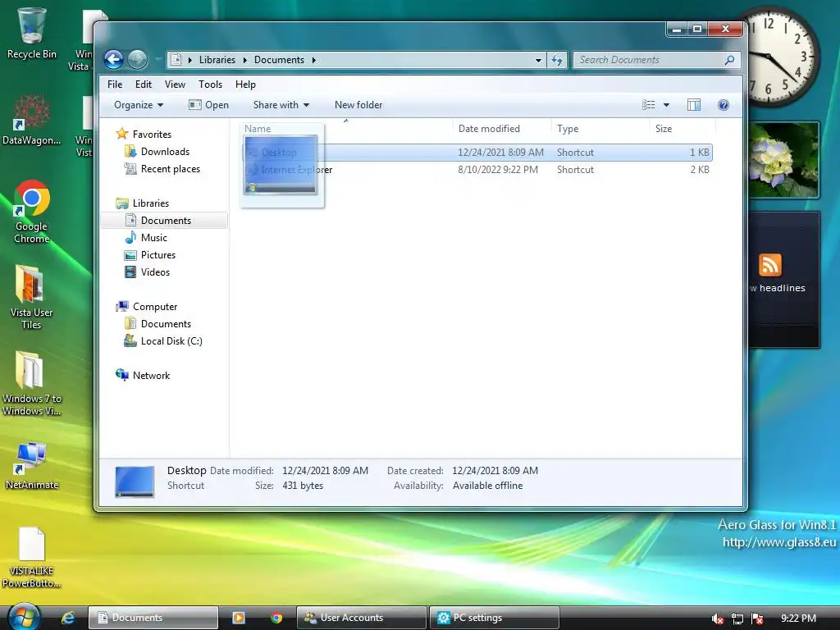Open the Share with dropdown
The width and height of the screenshot is (840, 630).
281,105
